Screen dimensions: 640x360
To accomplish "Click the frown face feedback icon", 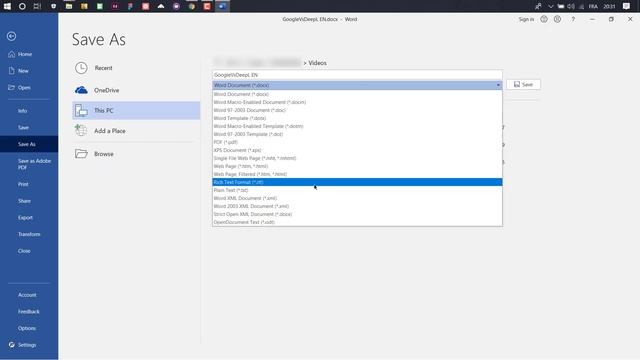I will coord(557,19).
